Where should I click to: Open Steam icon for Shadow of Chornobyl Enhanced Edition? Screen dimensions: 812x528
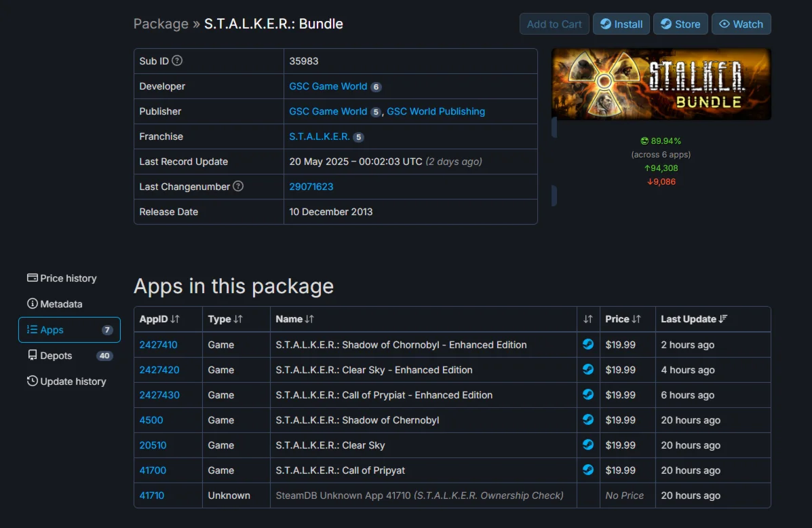(587, 344)
